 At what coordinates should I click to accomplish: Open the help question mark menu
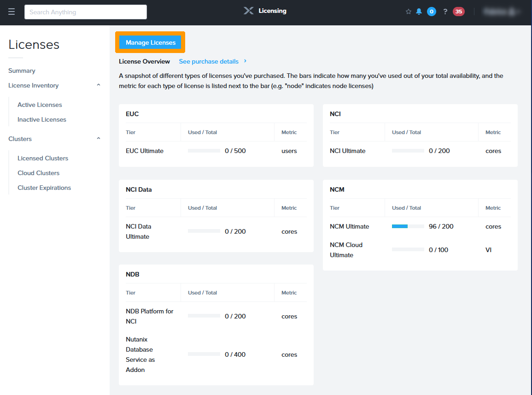pos(444,12)
